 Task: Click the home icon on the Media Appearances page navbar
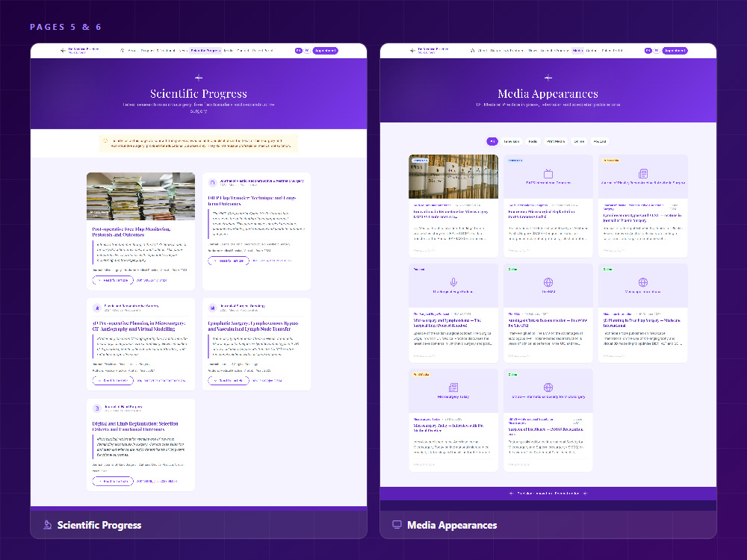pos(472,51)
